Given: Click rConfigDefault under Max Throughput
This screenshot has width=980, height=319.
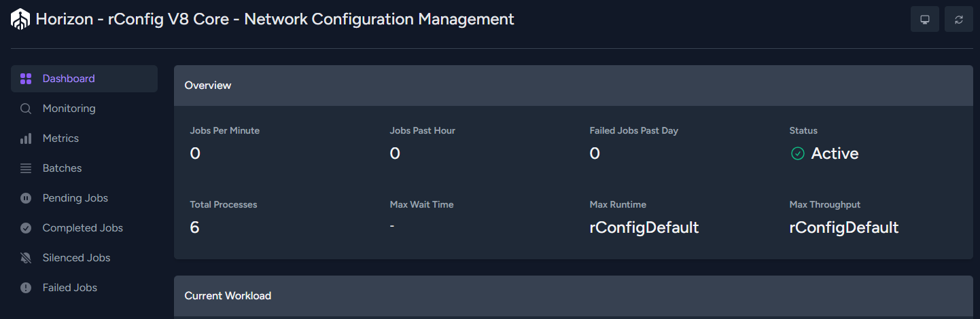Looking at the screenshot, I should 844,227.
